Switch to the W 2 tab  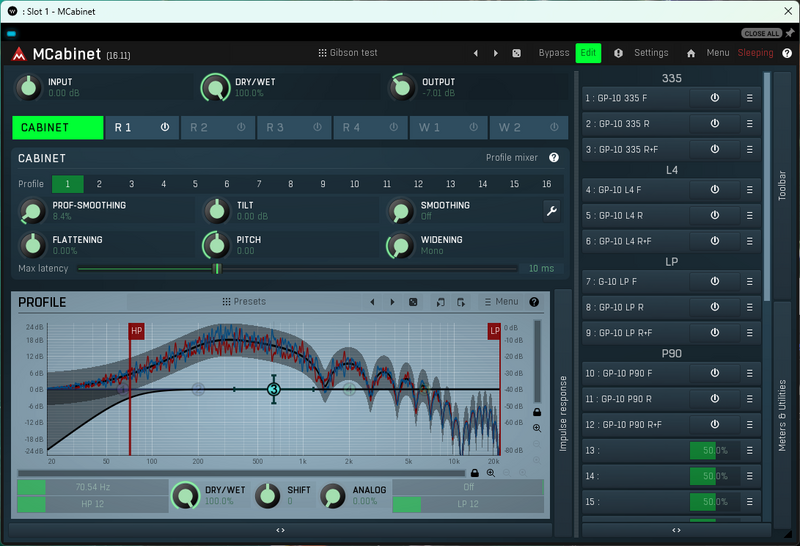[529, 128]
